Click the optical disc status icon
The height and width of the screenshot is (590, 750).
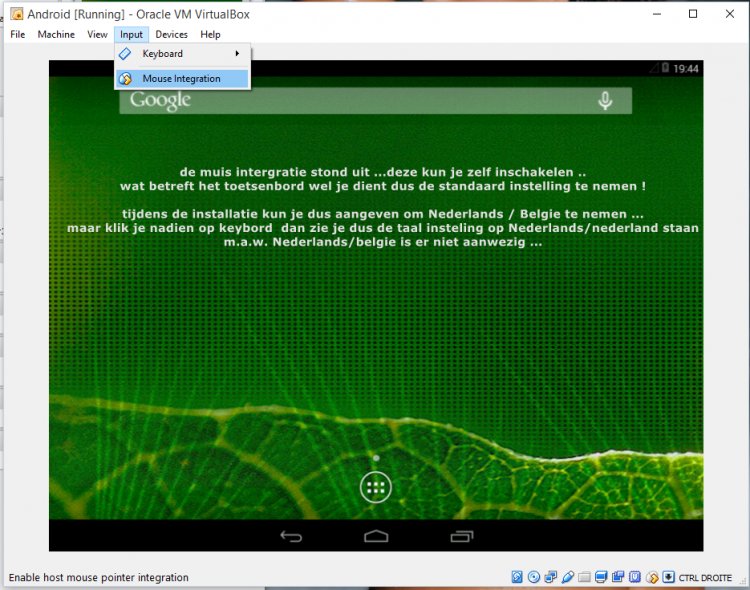click(x=534, y=577)
